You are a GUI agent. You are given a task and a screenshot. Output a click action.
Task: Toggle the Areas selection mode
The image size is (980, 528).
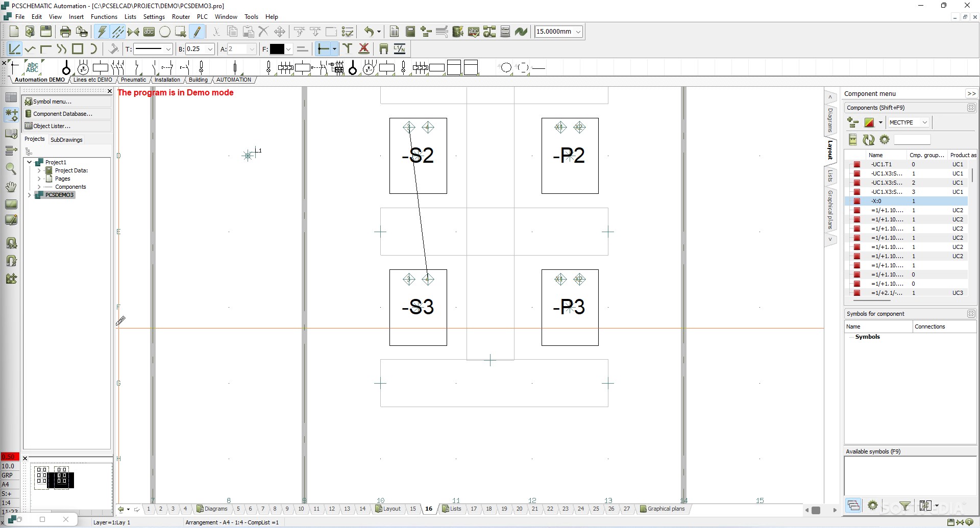pyautogui.click(x=180, y=32)
